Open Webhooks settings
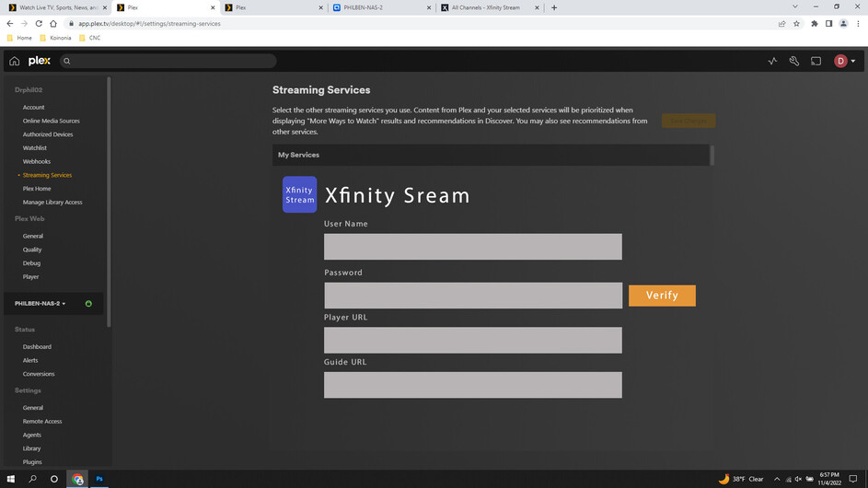 click(37, 161)
